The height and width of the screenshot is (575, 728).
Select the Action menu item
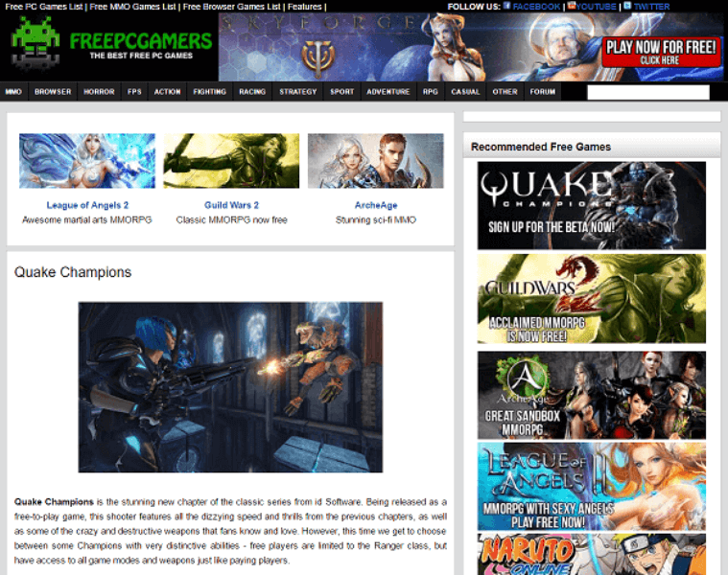click(167, 91)
